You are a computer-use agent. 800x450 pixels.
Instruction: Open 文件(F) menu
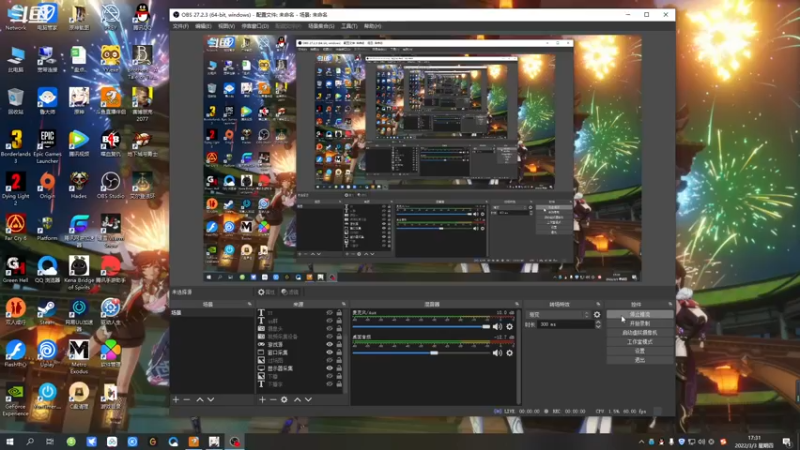181,26
